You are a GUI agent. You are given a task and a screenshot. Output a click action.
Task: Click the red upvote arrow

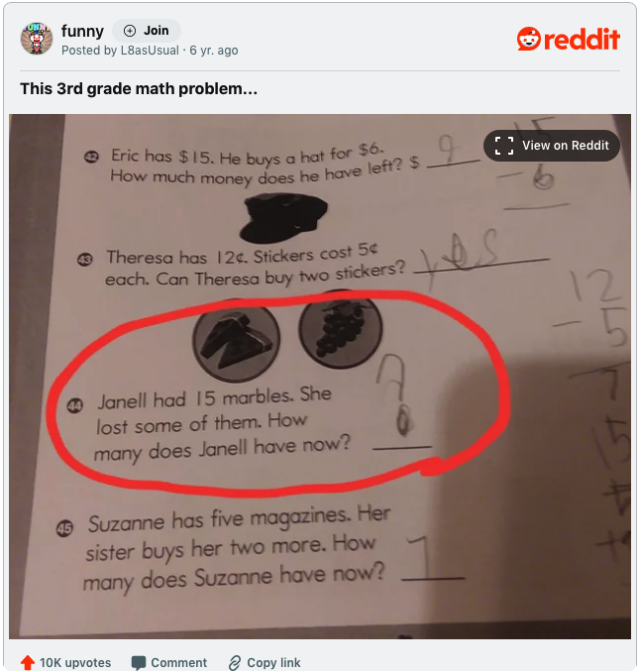tap(28, 662)
